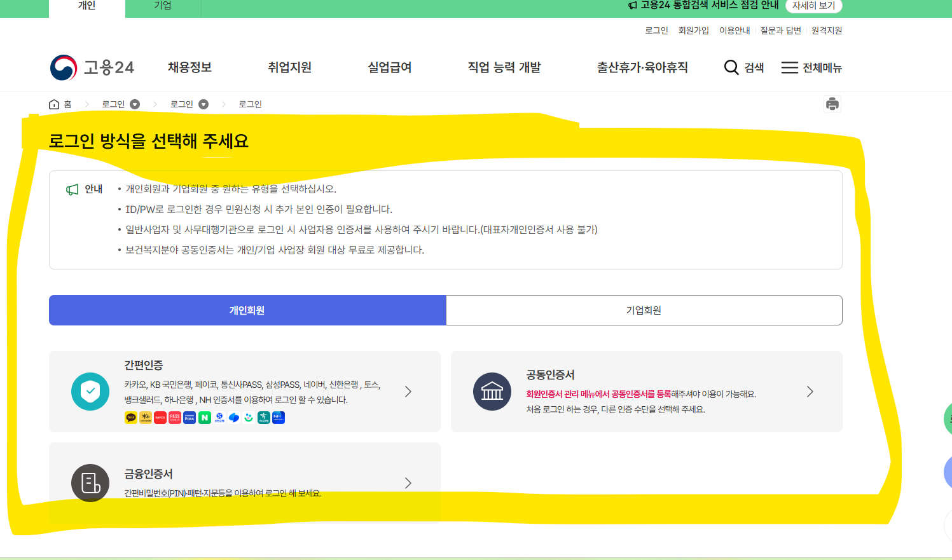This screenshot has height=560, width=952.
Task: Switch to the 기업회원 tab
Action: pos(644,310)
